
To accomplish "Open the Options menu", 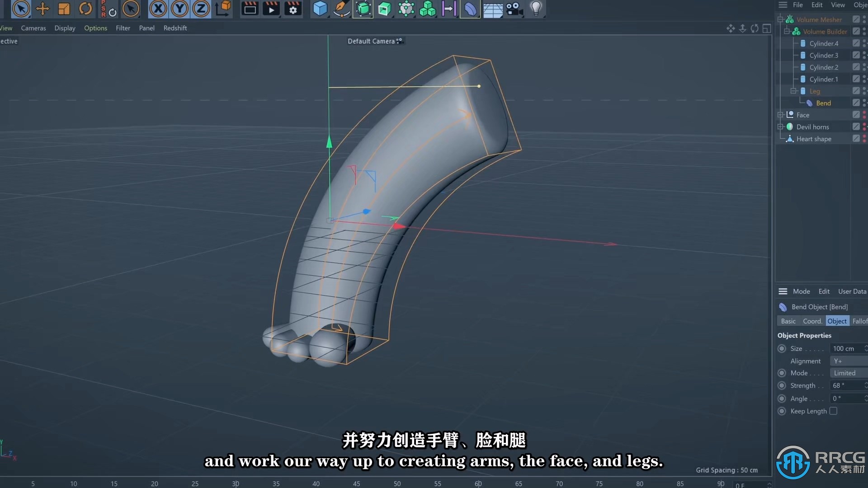I will pyautogui.click(x=95, y=28).
